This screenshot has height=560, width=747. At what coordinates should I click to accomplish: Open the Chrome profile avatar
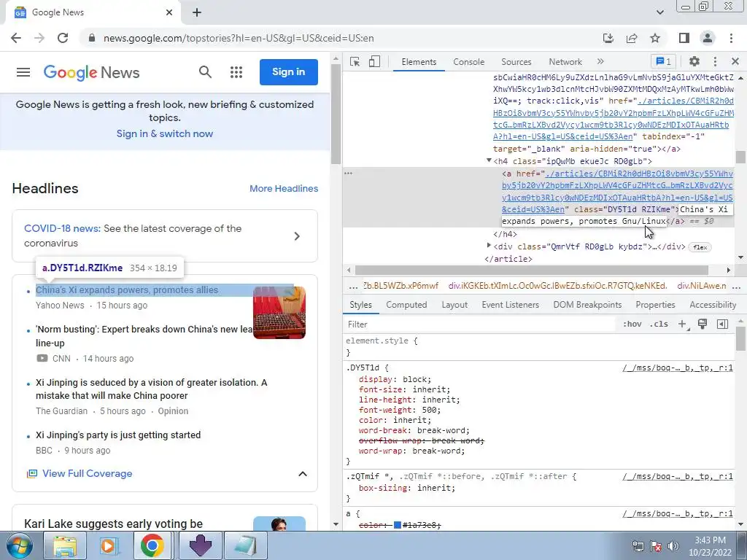coord(708,38)
